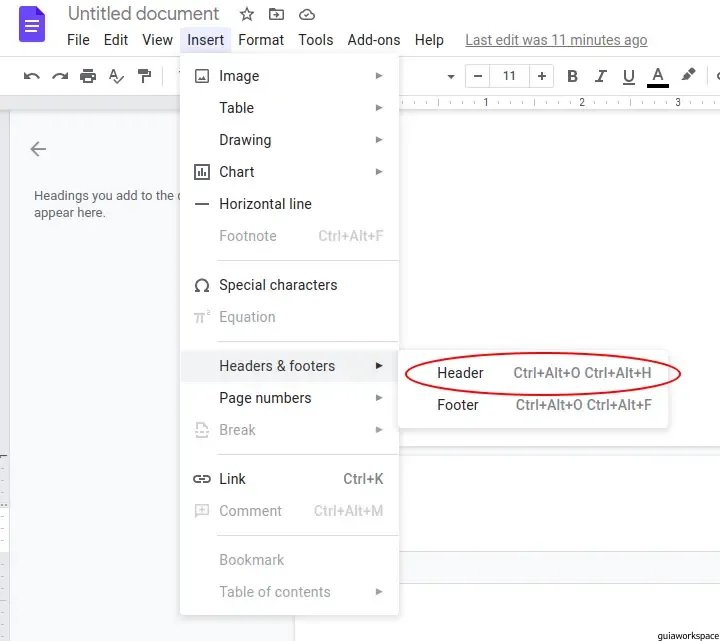
Task: Click the horizontal ruler at mark 2
Action: (x=582, y=102)
